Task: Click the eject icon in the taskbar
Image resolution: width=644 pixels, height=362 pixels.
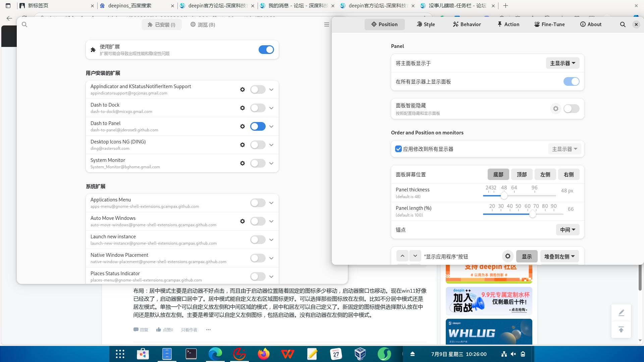Action: [x=413, y=354]
